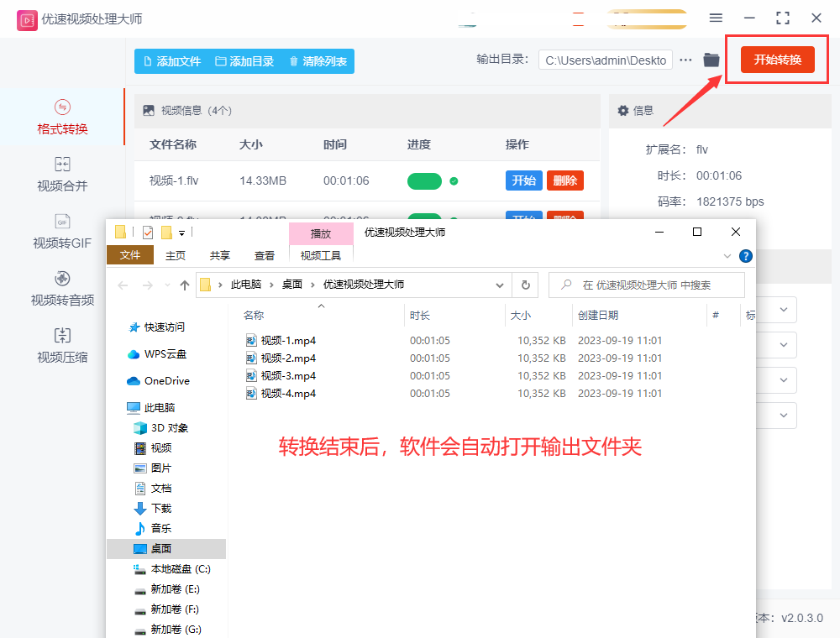Click the 添加目录 add directory button

244,61
